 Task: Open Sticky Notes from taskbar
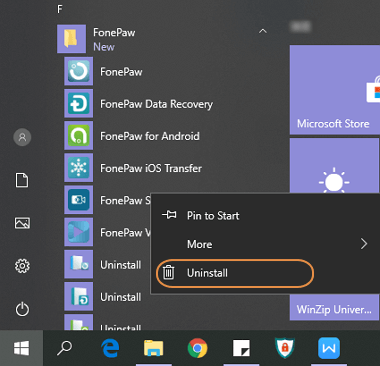(241, 348)
